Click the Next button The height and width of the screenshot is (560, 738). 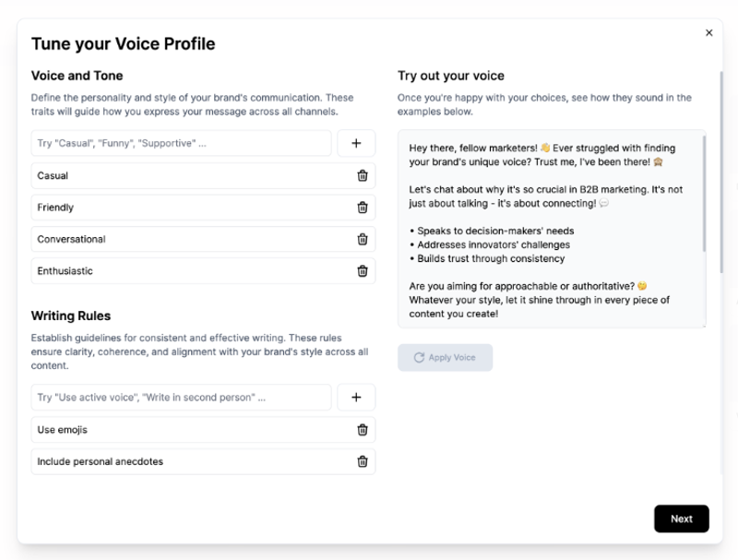[x=681, y=518]
